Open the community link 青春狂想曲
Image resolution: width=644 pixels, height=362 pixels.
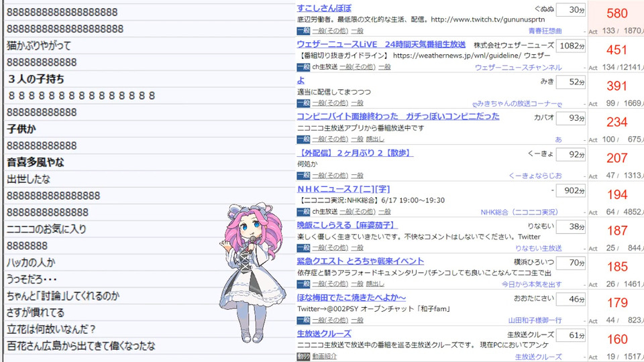545,31
